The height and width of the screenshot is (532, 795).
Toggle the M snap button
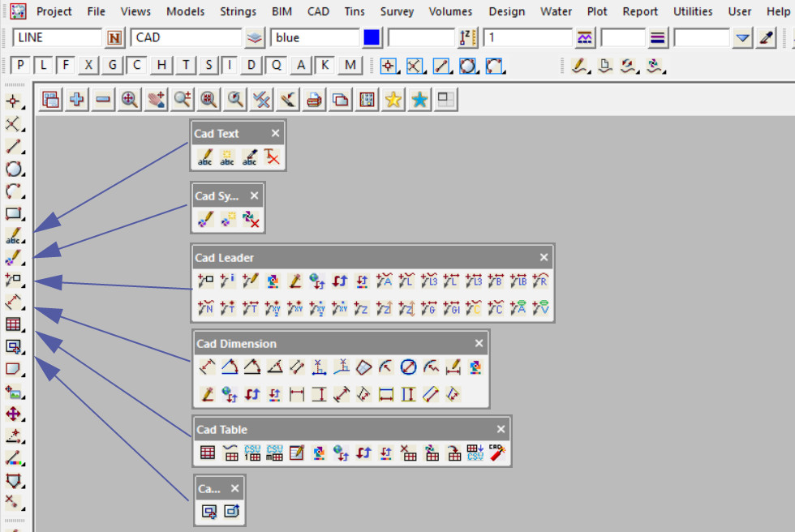(350, 66)
